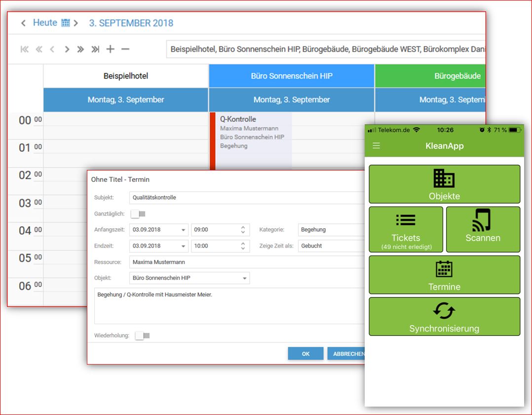
Task: Jump back one resource page (double left arrow)
Action: click(39, 49)
